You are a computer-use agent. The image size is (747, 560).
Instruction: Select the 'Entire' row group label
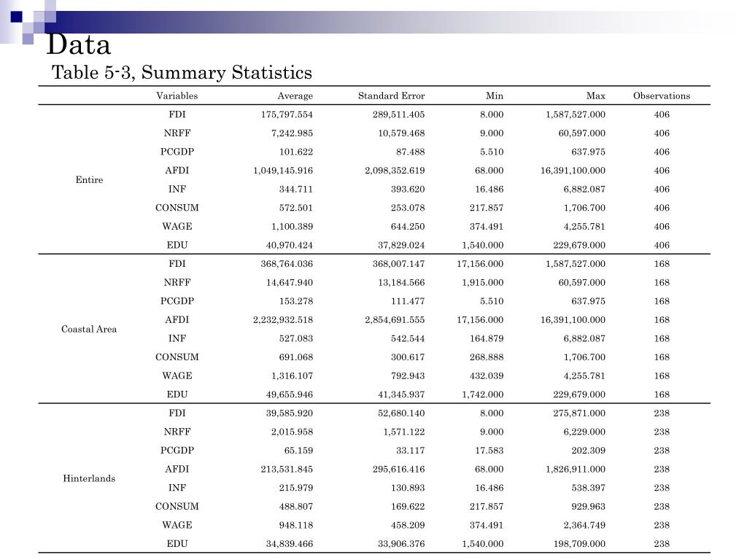pyautogui.click(x=89, y=180)
